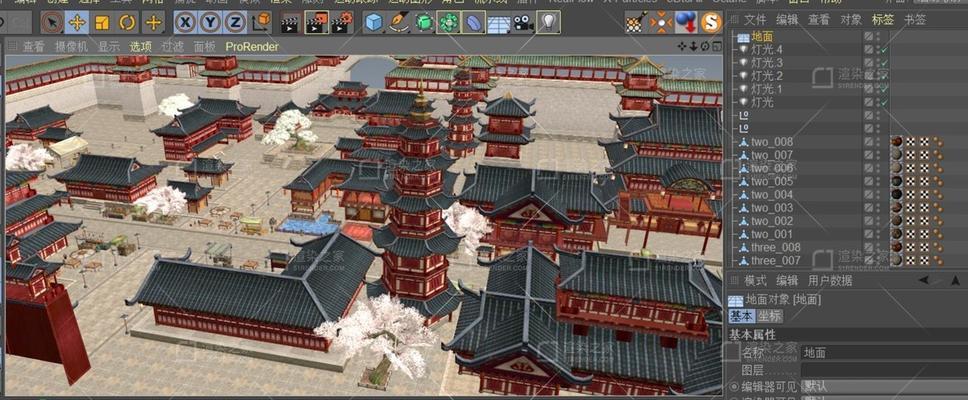
Task: Select 灯光.3 in object list
Action: (767, 62)
